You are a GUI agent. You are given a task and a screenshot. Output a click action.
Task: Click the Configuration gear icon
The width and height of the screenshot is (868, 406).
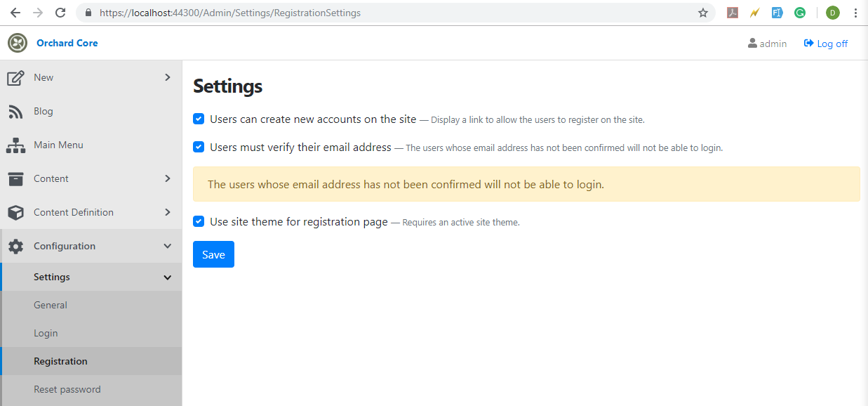[x=15, y=246]
